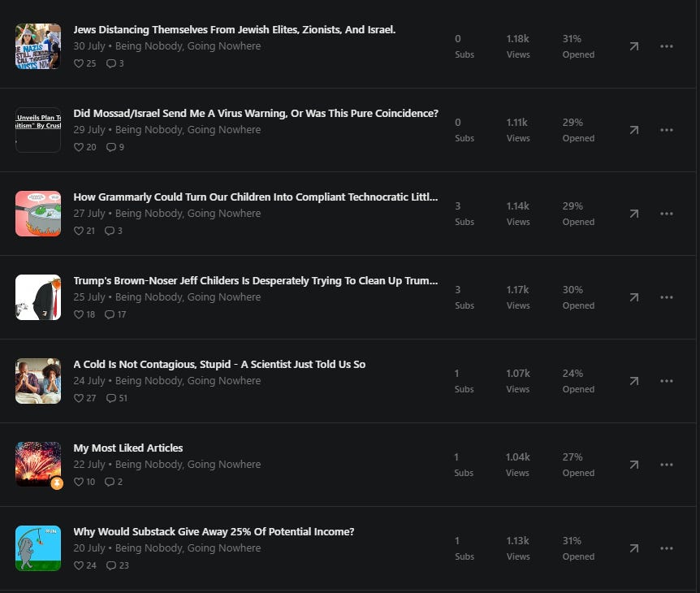700x593 pixels.
Task: Click comment icon on Substack 25% income post
Action: 110,565
